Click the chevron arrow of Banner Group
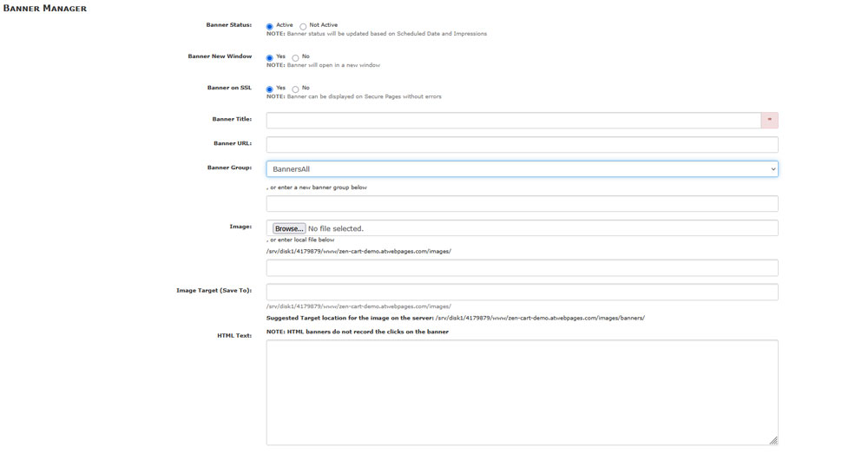The image size is (868, 454). [x=773, y=169]
